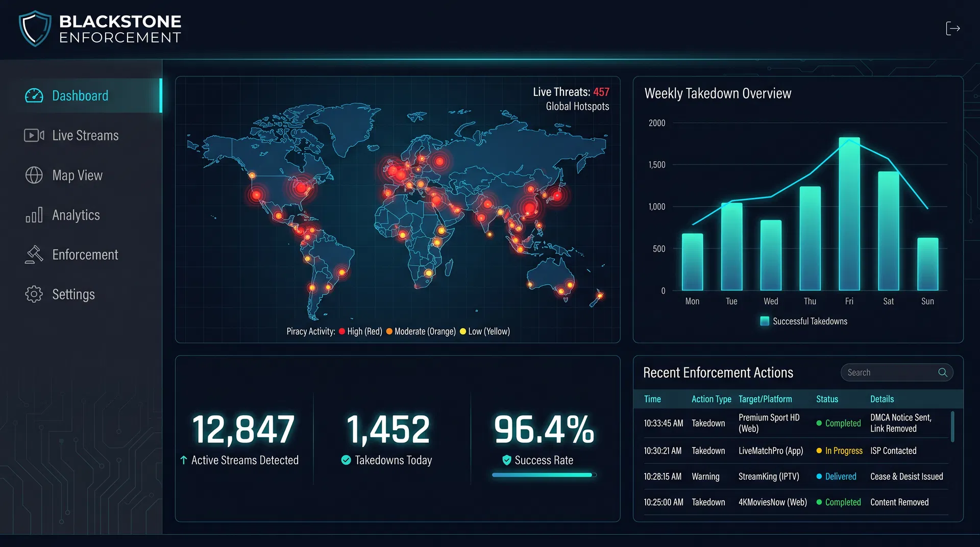
Task: Click the Live Streams video icon
Action: point(34,135)
